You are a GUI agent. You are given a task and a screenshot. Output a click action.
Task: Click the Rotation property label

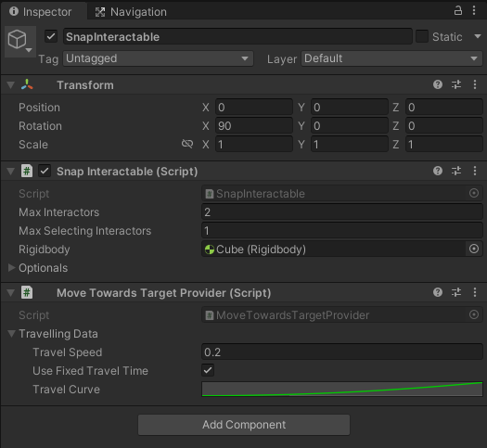coord(41,126)
